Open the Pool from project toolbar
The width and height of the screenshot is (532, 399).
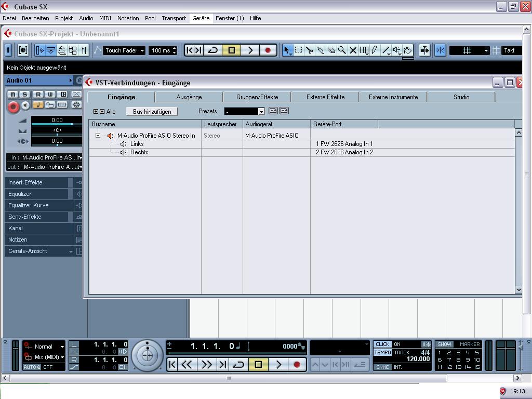[73, 50]
